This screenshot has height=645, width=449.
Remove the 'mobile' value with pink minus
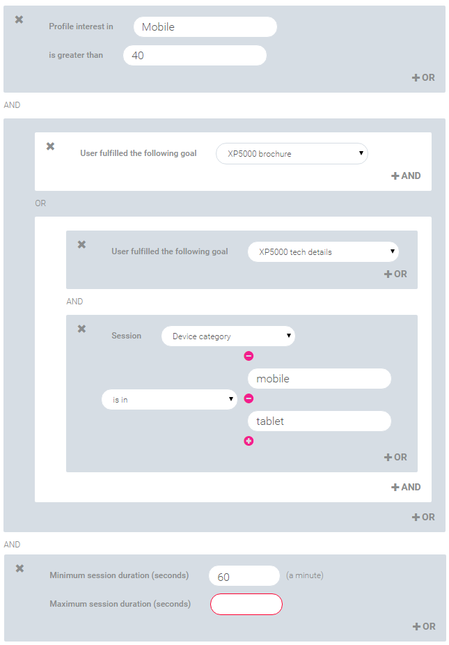point(248,356)
